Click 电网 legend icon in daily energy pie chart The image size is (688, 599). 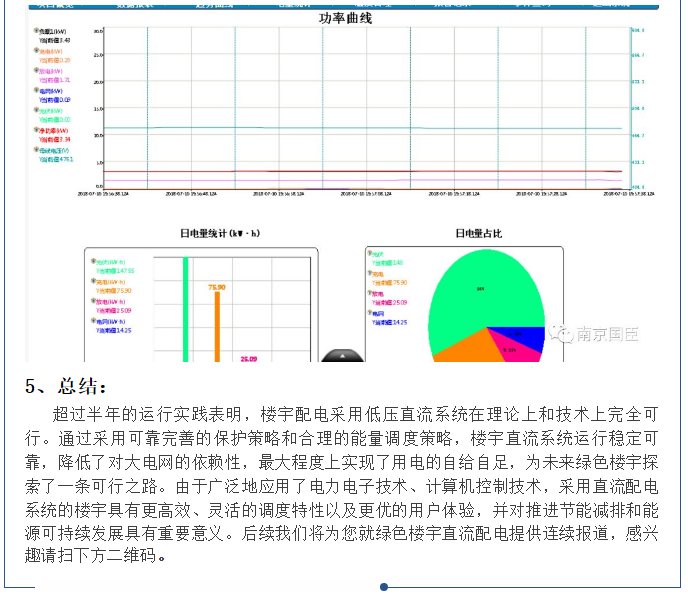pos(370,313)
